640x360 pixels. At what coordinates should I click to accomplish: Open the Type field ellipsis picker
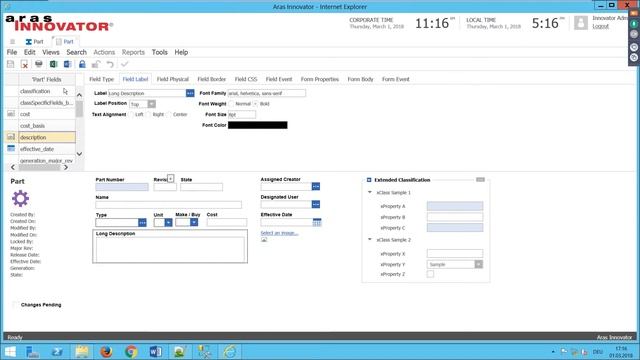[142, 222]
